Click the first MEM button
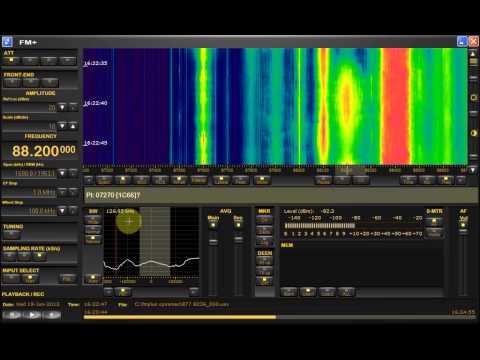The width and height of the screenshot is (480, 360). point(289,292)
